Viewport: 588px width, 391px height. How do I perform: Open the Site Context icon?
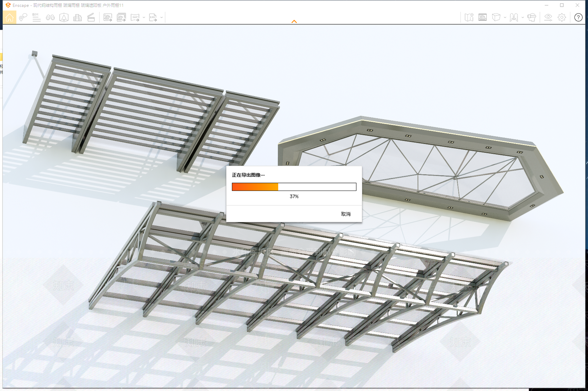(64, 17)
